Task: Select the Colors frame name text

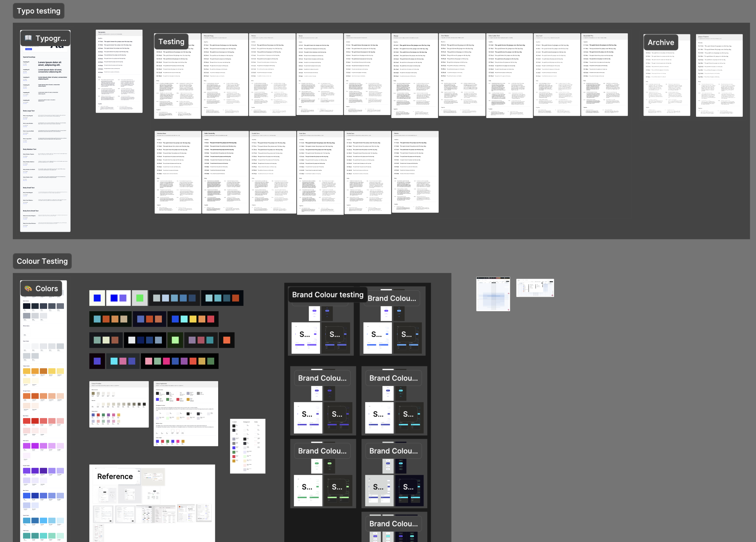Action: pyautogui.click(x=47, y=288)
